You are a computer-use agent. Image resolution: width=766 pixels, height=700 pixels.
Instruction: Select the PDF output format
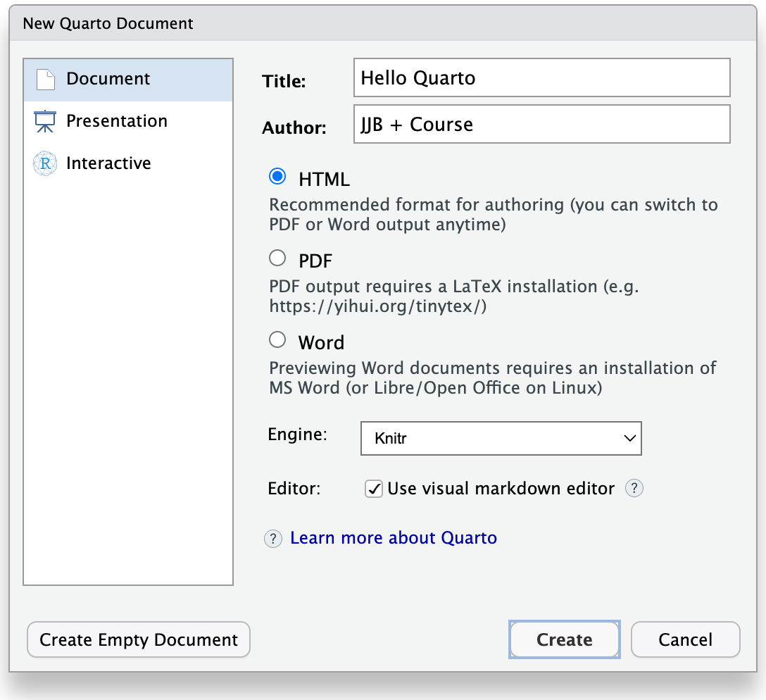coord(277,258)
